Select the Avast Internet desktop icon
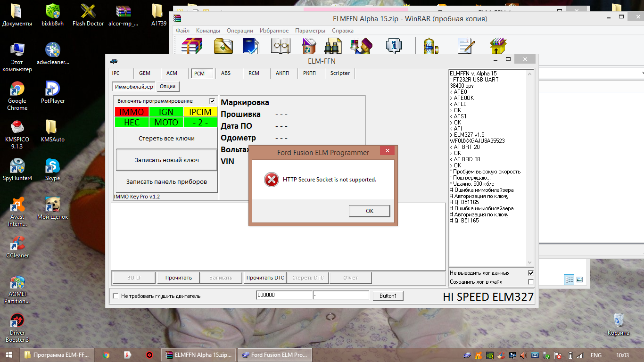 (x=17, y=212)
